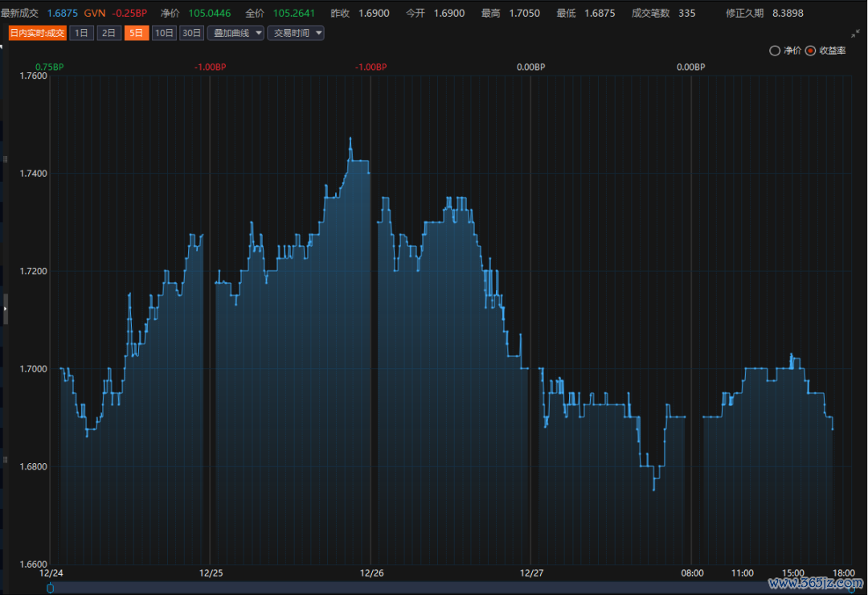Click the 1.7400 y-axis label
This screenshot has height=595, width=868.
pos(34,174)
